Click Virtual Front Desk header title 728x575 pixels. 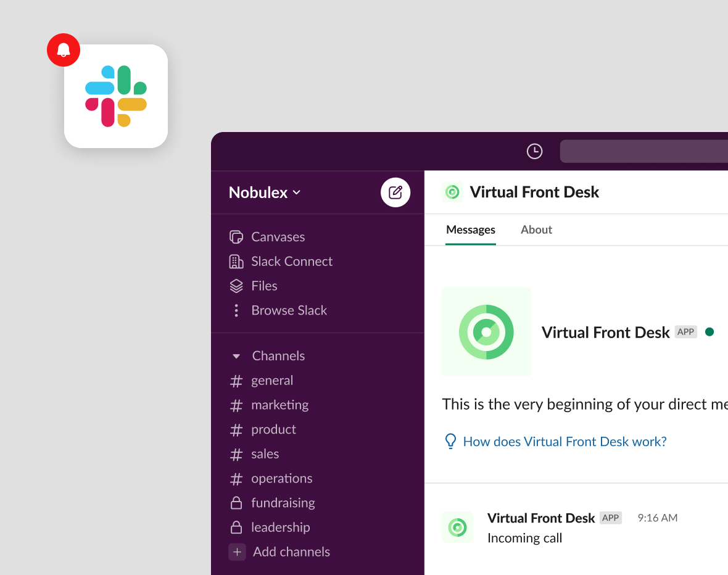click(x=534, y=192)
